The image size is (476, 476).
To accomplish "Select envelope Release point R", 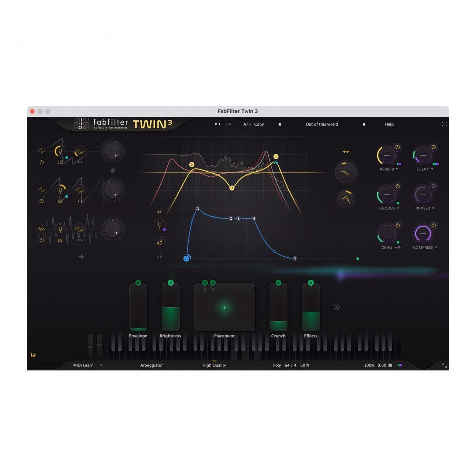I will coord(294,259).
